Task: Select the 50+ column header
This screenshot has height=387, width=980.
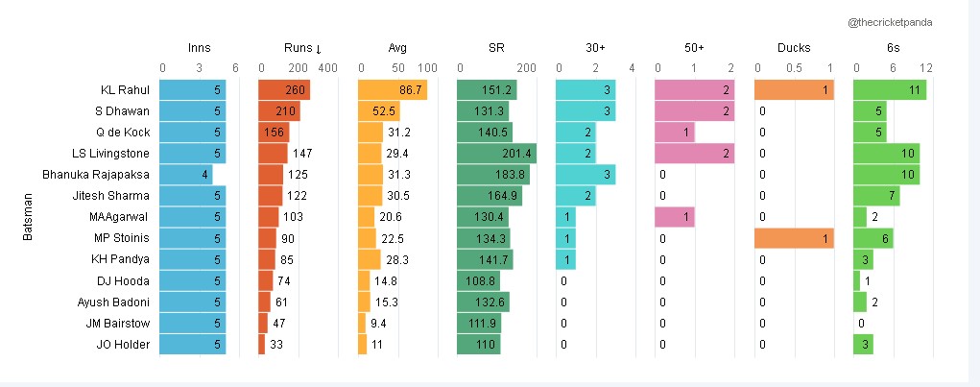Action: click(x=695, y=47)
